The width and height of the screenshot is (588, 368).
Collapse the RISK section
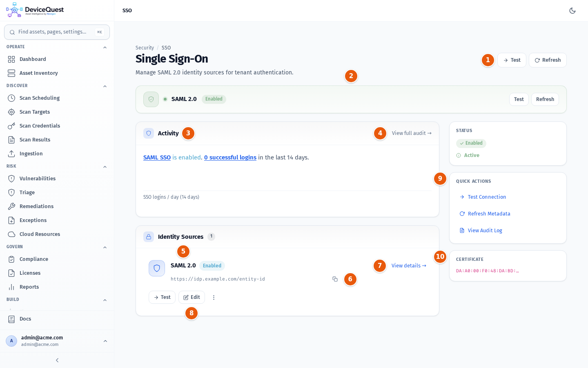(x=105, y=167)
